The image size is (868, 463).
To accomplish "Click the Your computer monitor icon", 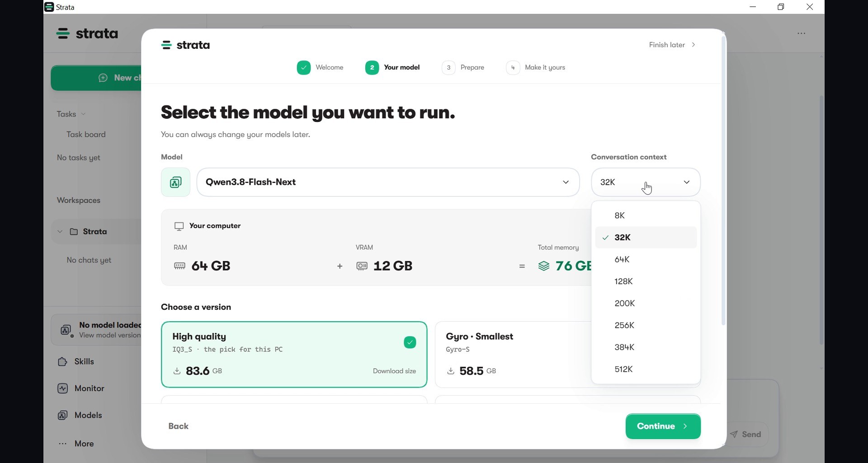I will click(179, 226).
